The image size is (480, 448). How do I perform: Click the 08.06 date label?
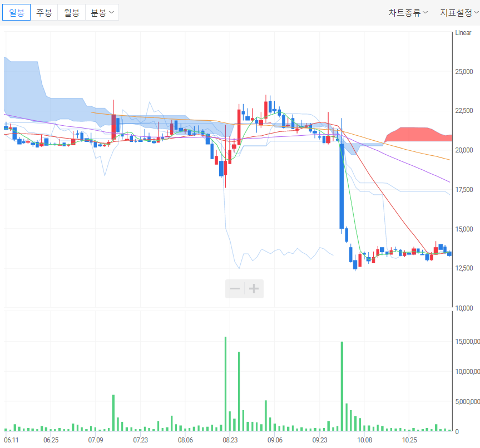pyautogui.click(x=186, y=440)
